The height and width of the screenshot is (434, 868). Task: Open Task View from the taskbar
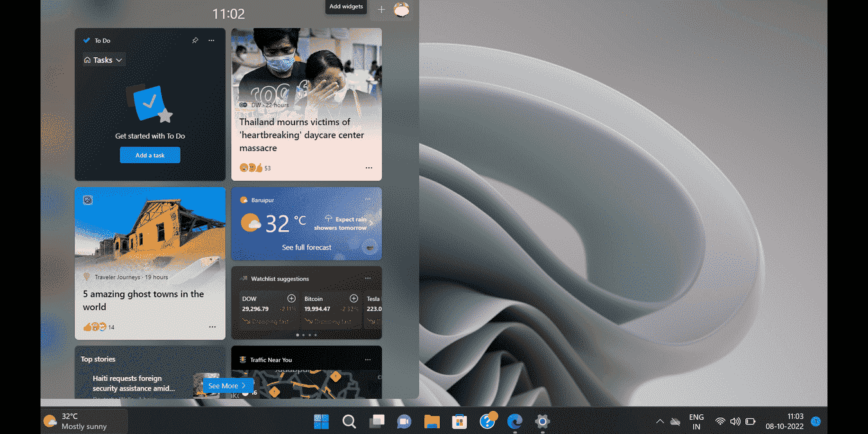tap(376, 421)
